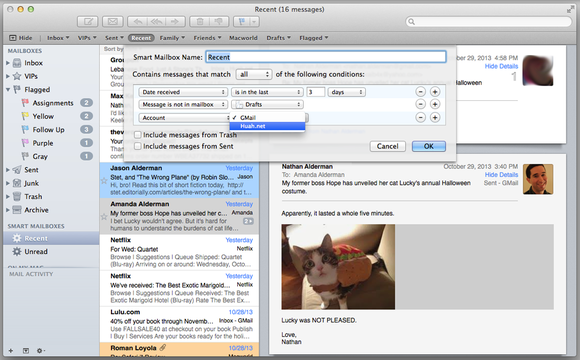Open the all/any match conditions dropdown

[x=254, y=74]
